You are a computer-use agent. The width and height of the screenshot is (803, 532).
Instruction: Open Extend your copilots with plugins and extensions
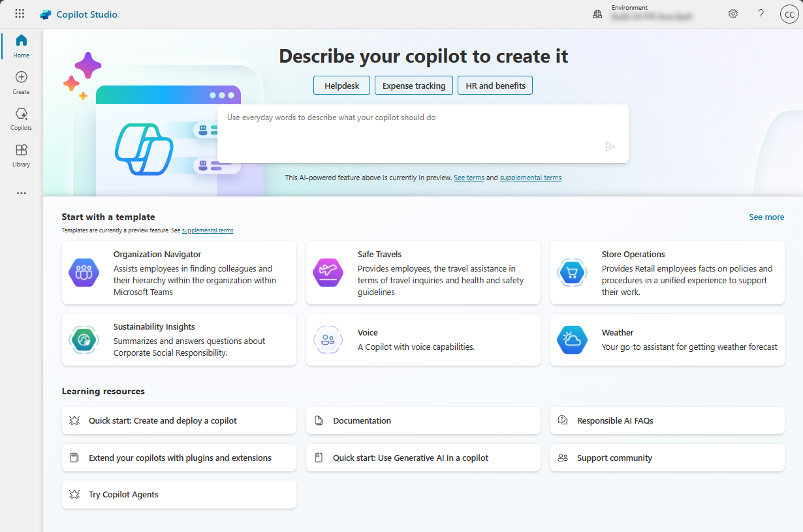tap(180, 458)
